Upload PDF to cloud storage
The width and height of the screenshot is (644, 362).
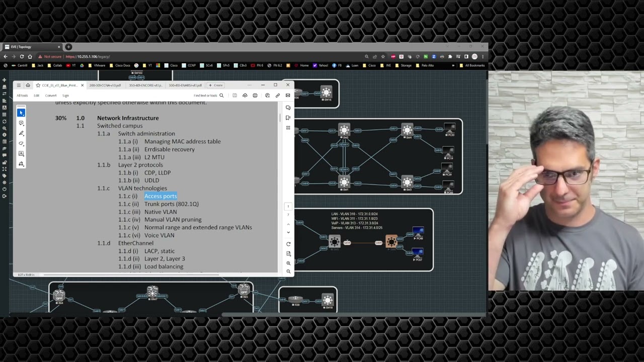click(x=245, y=96)
